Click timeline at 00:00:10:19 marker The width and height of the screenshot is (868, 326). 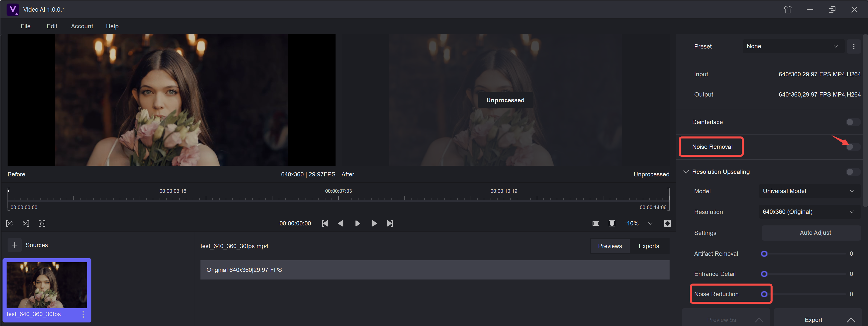(504, 191)
